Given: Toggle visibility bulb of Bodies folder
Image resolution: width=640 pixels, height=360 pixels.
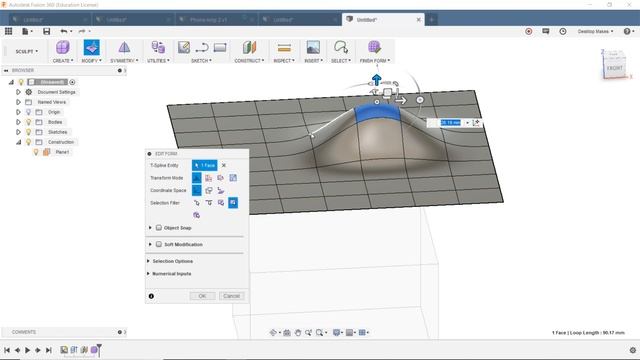Looking at the screenshot, I should 29,122.
